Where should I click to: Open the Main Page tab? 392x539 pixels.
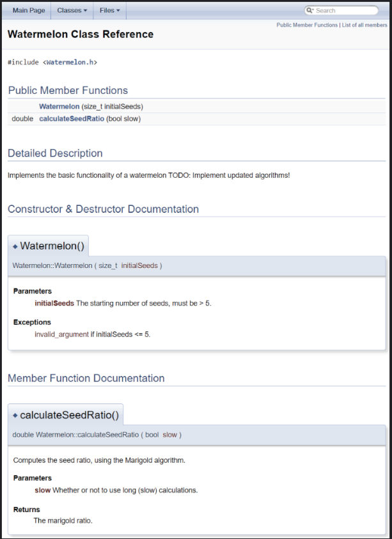(29, 10)
